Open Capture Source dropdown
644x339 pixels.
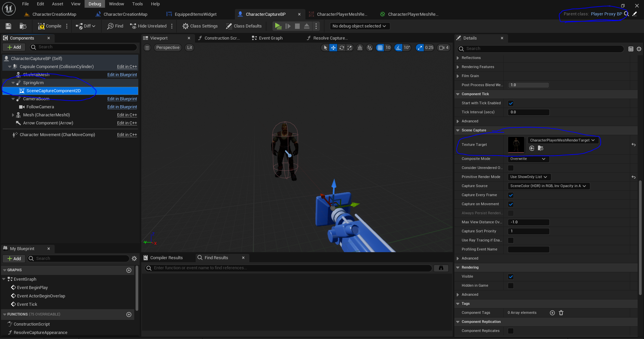point(548,186)
